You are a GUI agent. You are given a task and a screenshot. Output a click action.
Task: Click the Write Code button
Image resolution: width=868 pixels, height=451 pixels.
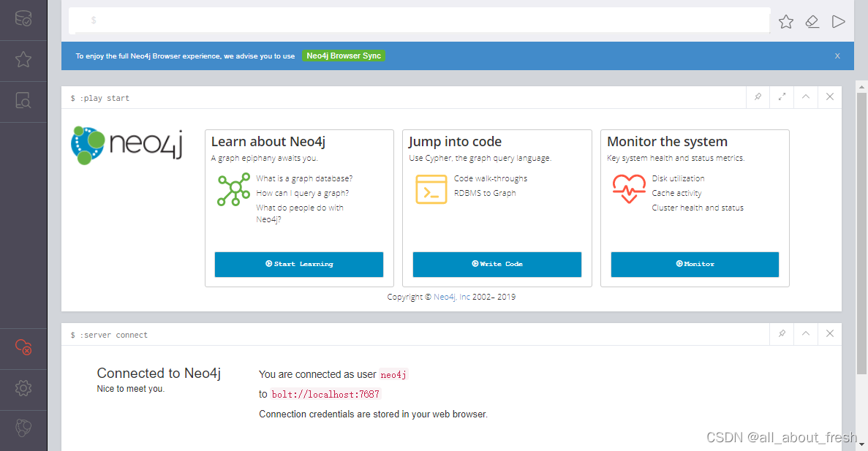click(497, 264)
